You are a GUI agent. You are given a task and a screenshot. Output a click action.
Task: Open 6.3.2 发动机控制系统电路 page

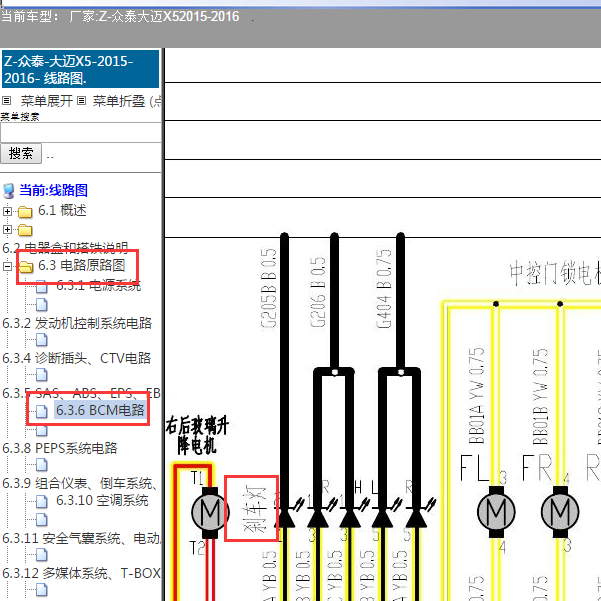tap(77, 323)
